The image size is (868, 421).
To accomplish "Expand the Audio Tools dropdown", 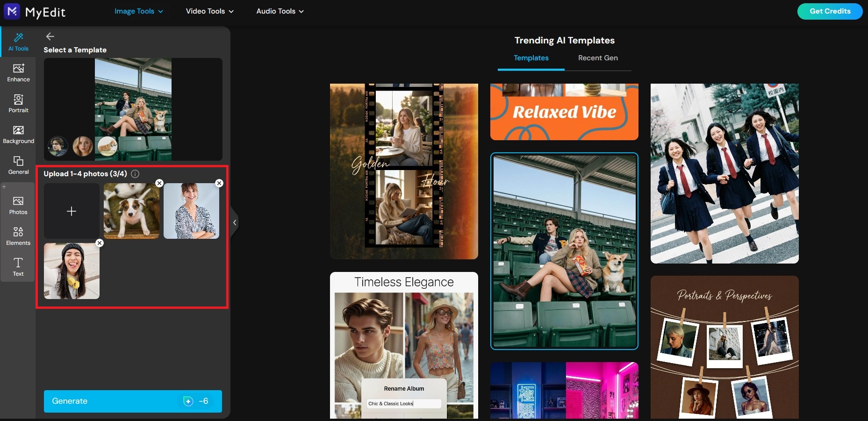I will click(x=279, y=11).
